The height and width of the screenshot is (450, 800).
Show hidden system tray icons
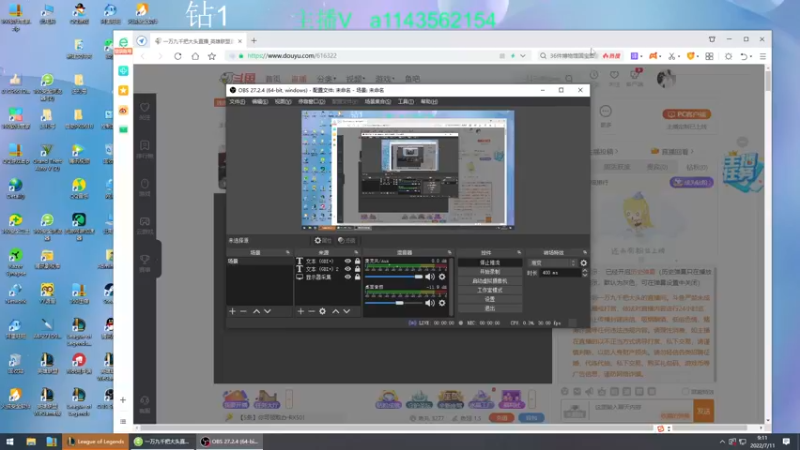[x=722, y=442]
